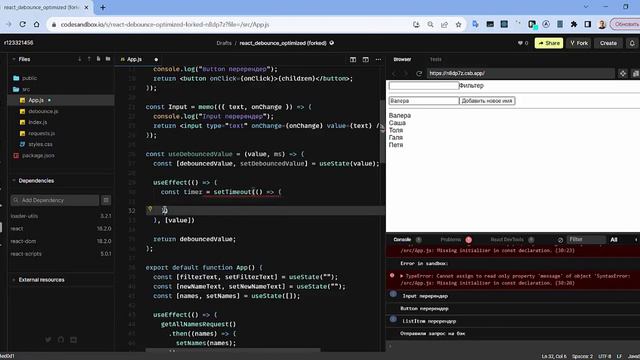Click the Ln 32, Col 6 status item
The image size is (640, 360).
point(553,356)
